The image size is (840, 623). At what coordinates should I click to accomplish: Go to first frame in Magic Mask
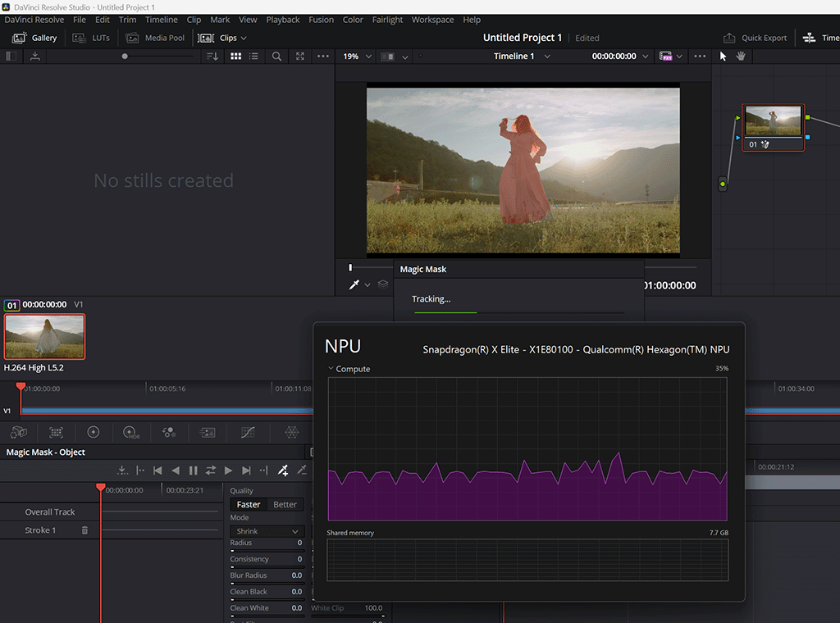tap(157, 471)
